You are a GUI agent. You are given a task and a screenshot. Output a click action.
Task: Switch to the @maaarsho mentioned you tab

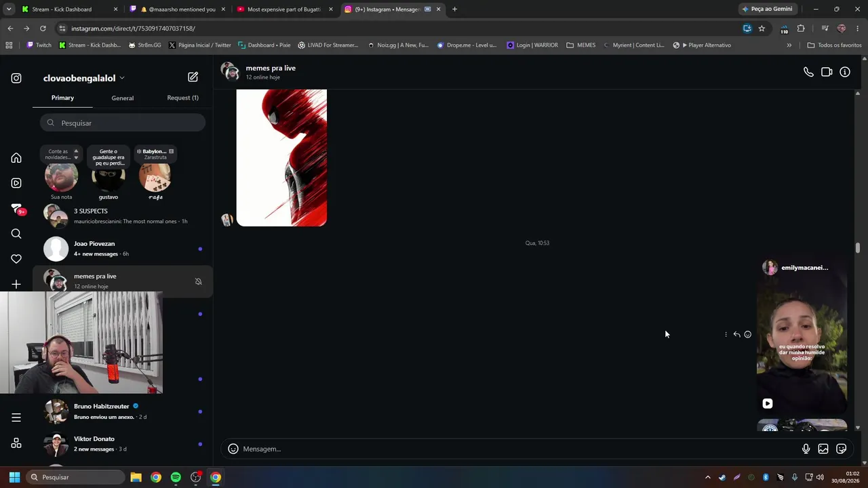tap(178, 9)
